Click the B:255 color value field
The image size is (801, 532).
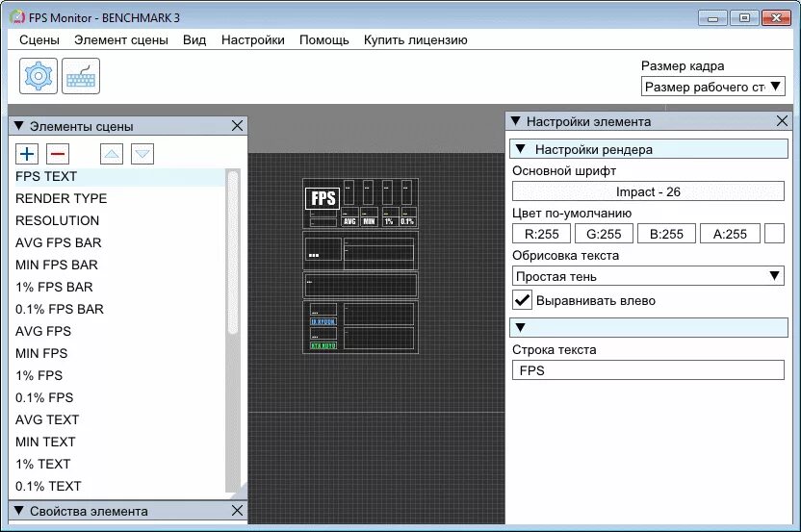tap(666, 234)
